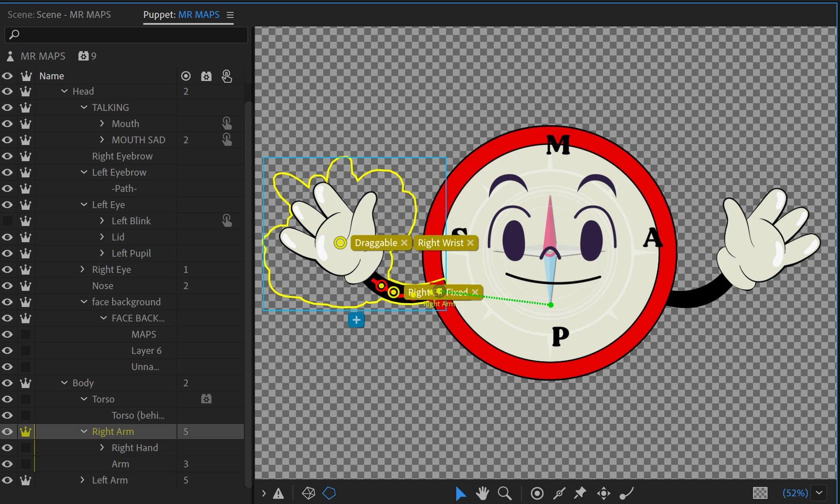Show the hidden Left Blink layer

coord(7,221)
